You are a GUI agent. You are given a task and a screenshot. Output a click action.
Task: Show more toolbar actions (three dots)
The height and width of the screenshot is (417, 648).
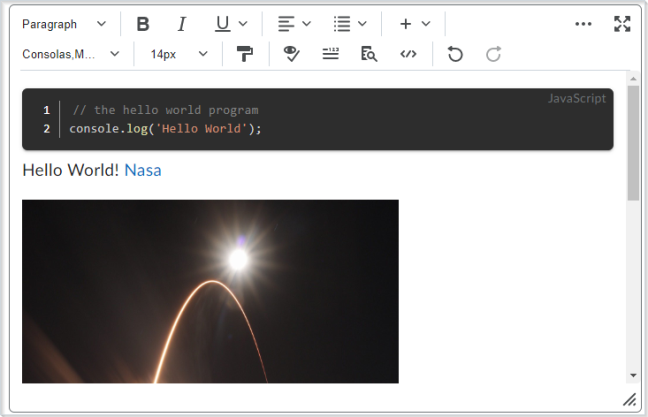(x=584, y=24)
